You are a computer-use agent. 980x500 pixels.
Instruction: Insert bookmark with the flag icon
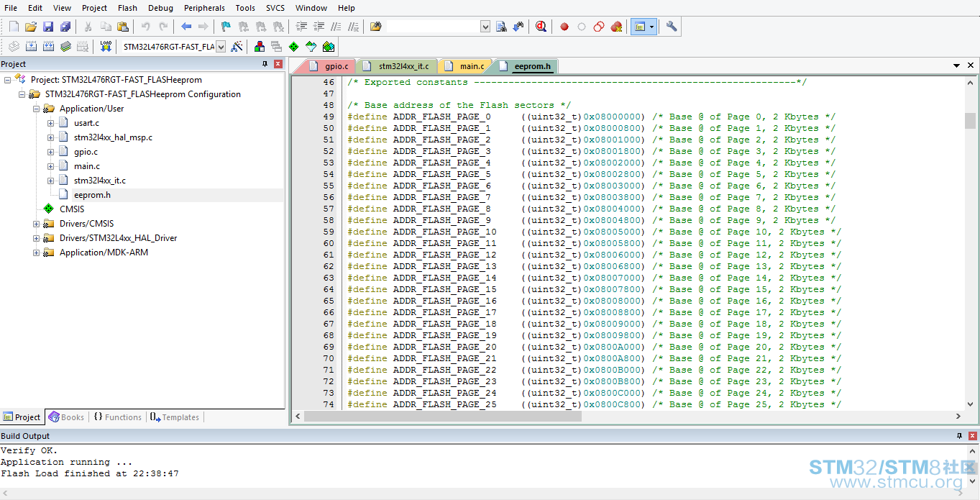coord(226,27)
